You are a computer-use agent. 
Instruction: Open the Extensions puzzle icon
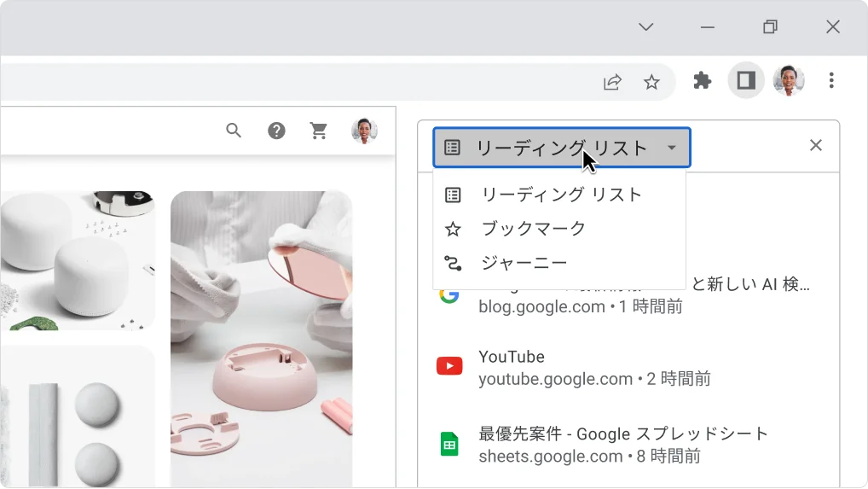coord(702,81)
